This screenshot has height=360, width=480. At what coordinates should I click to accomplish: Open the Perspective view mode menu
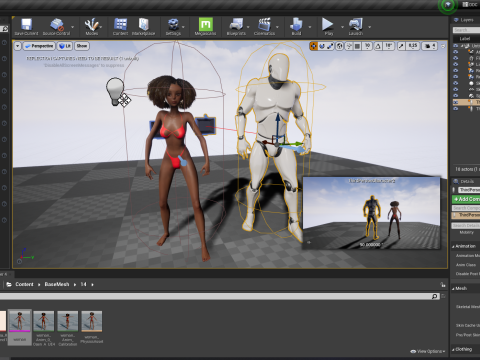coord(39,46)
